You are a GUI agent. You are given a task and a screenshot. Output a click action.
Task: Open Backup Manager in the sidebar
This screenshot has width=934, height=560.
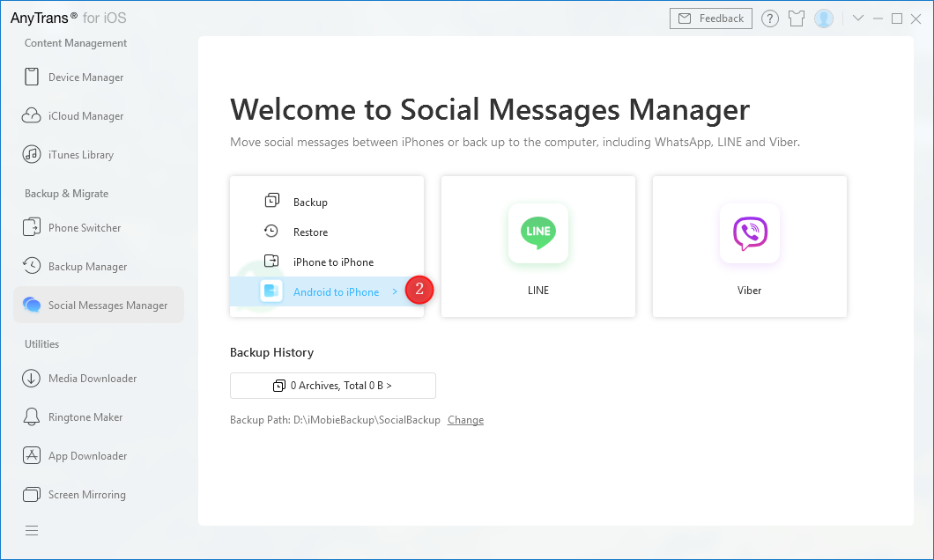coord(99,266)
